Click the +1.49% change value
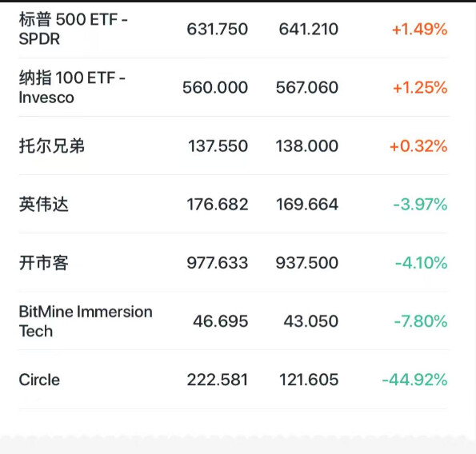 tap(419, 30)
